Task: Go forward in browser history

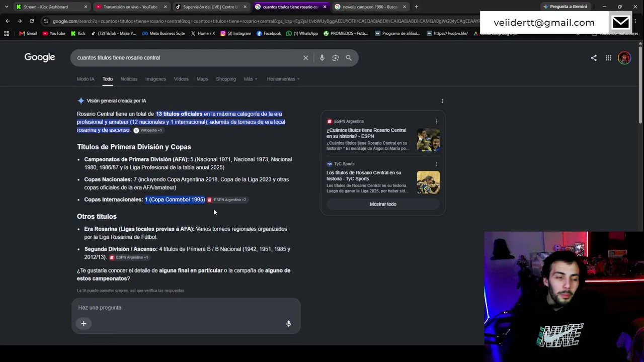Action: tap(20, 21)
